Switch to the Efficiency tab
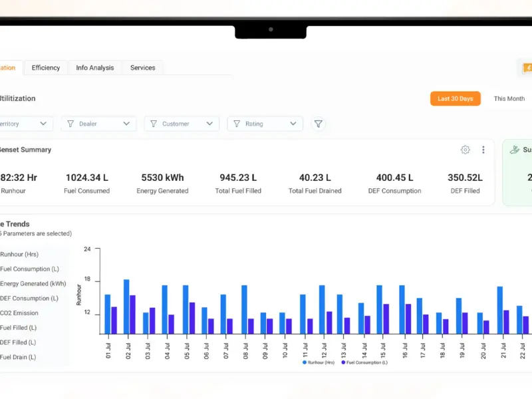The height and width of the screenshot is (399, 532). pyautogui.click(x=46, y=68)
